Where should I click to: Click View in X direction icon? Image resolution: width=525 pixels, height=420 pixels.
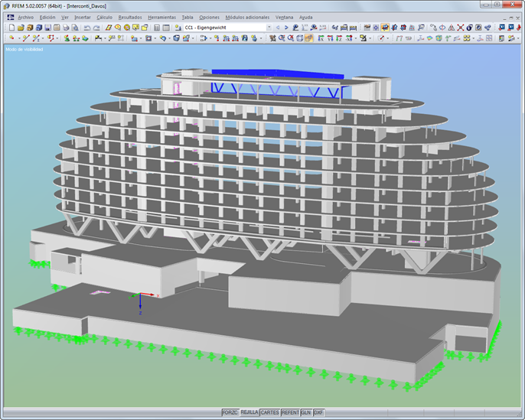click(321, 38)
